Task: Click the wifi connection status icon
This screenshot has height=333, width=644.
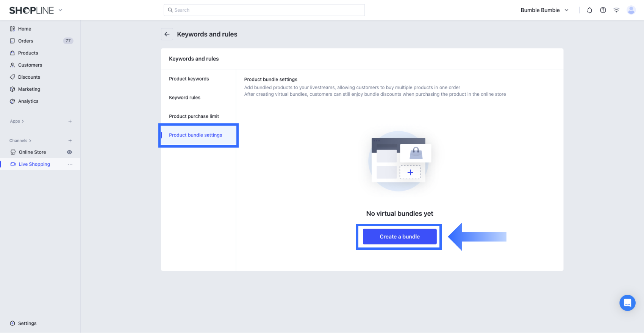Action: [x=617, y=10]
